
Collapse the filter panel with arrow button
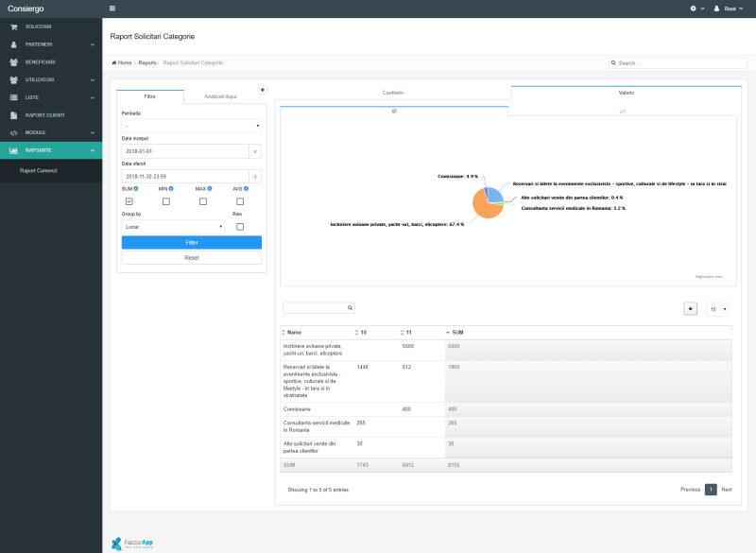point(263,90)
